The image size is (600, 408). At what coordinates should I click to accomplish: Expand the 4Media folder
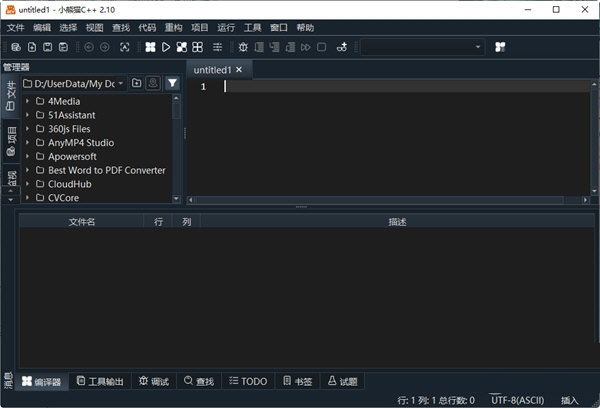click(28, 101)
